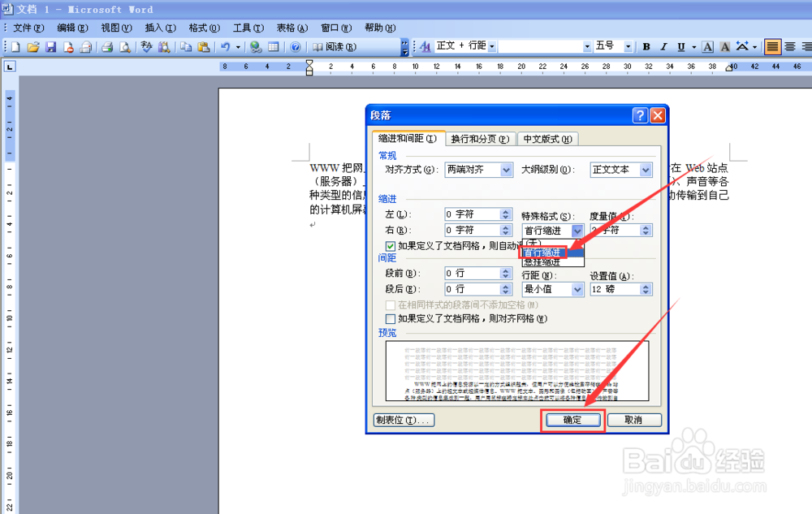Undo the last action
The height and width of the screenshot is (514, 812).
226,46
